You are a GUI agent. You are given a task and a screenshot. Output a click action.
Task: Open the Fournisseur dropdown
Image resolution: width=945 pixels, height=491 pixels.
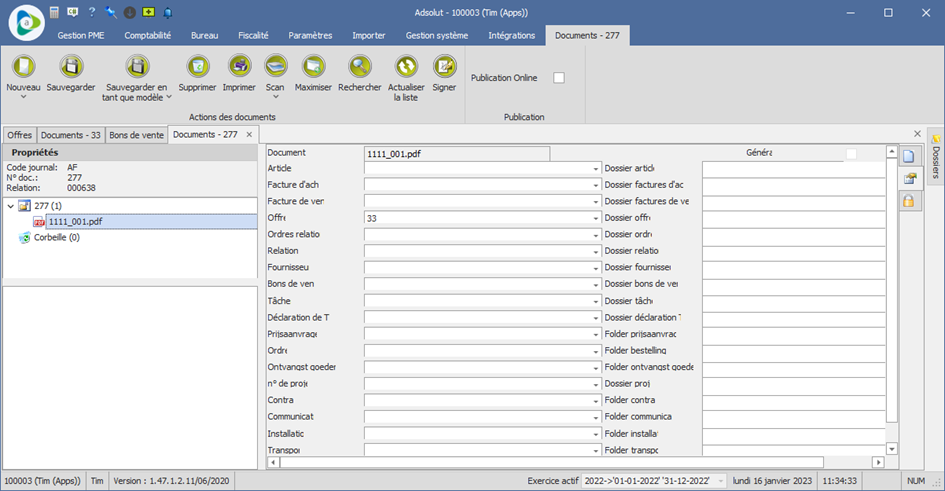[595, 268]
